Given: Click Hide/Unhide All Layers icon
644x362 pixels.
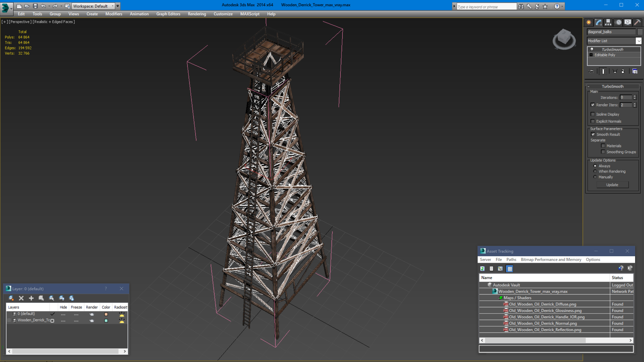Looking at the screenshot, I should coord(61,298).
